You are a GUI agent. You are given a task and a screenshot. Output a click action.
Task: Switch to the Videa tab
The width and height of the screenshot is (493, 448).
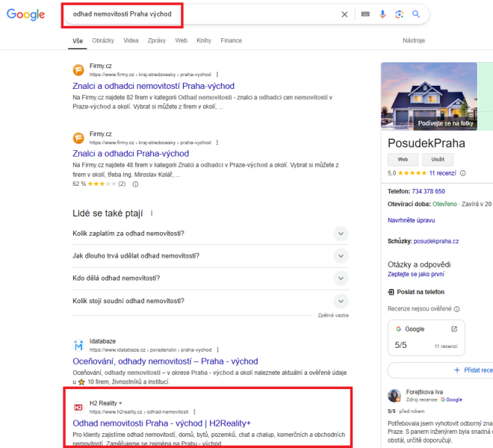coord(131,40)
